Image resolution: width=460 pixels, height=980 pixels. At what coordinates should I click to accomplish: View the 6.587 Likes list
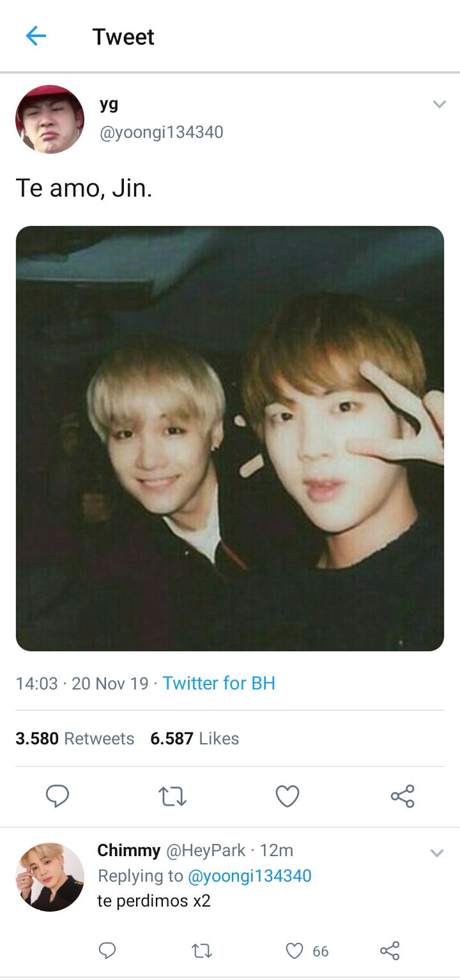[x=195, y=739]
